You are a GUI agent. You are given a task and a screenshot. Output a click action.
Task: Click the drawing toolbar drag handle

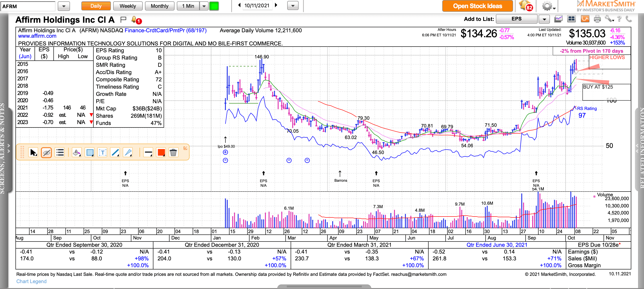pyautogui.click(x=22, y=152)
